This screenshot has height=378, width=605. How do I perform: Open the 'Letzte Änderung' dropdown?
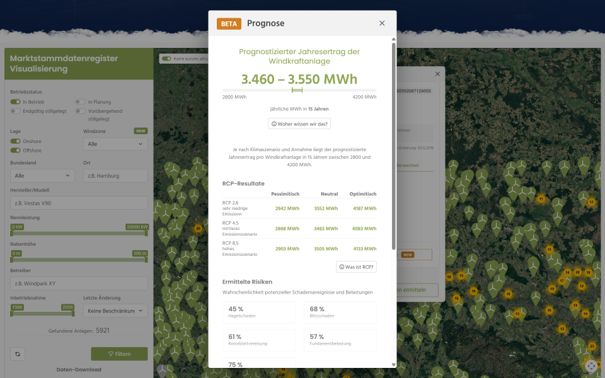[115, 310]
